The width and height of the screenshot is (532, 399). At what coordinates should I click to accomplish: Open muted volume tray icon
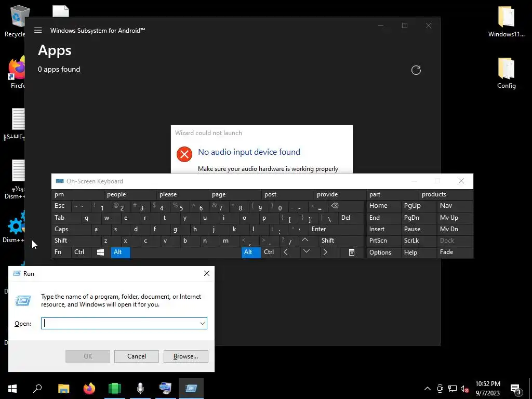[x=465, y=389]
